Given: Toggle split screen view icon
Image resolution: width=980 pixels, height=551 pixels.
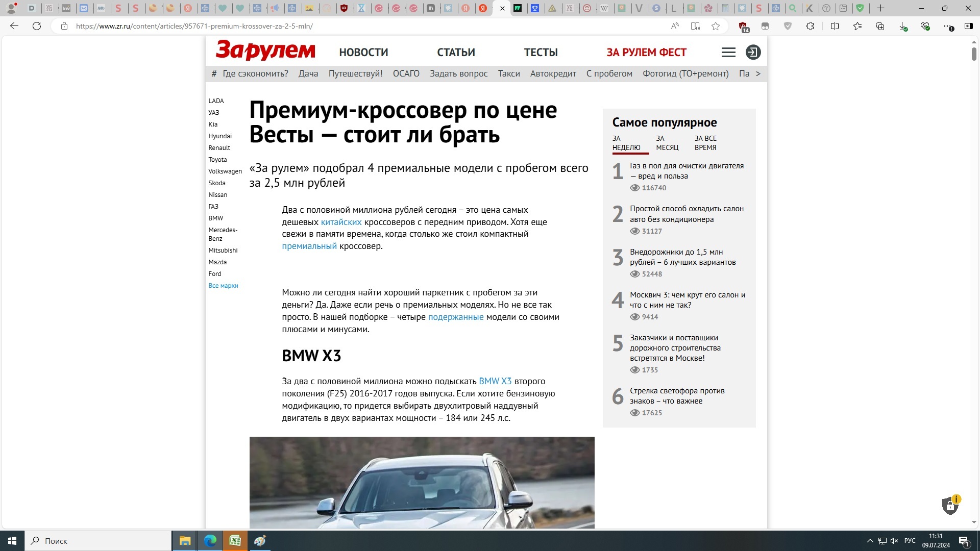Looking at the screenshot, I should point(835,26).
